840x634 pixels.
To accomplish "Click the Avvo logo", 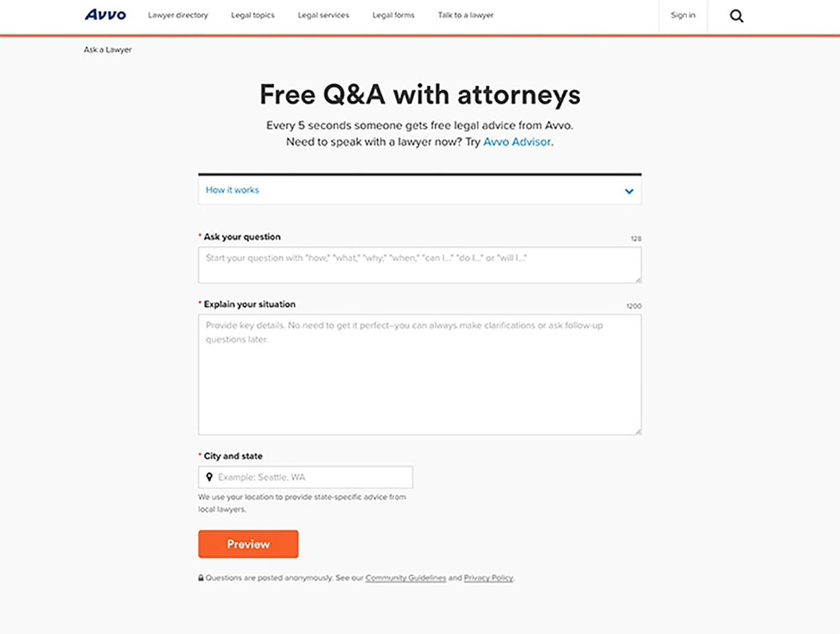I will (x=105, y=15).
